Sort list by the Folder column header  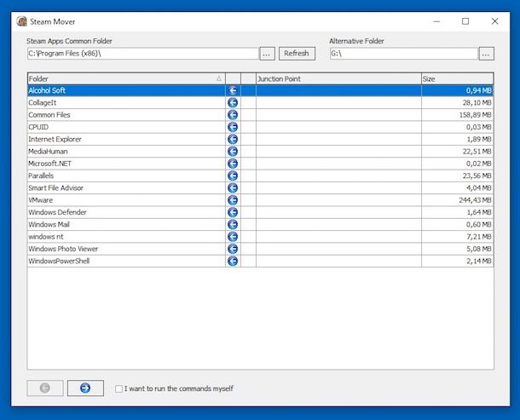[124, 78]
